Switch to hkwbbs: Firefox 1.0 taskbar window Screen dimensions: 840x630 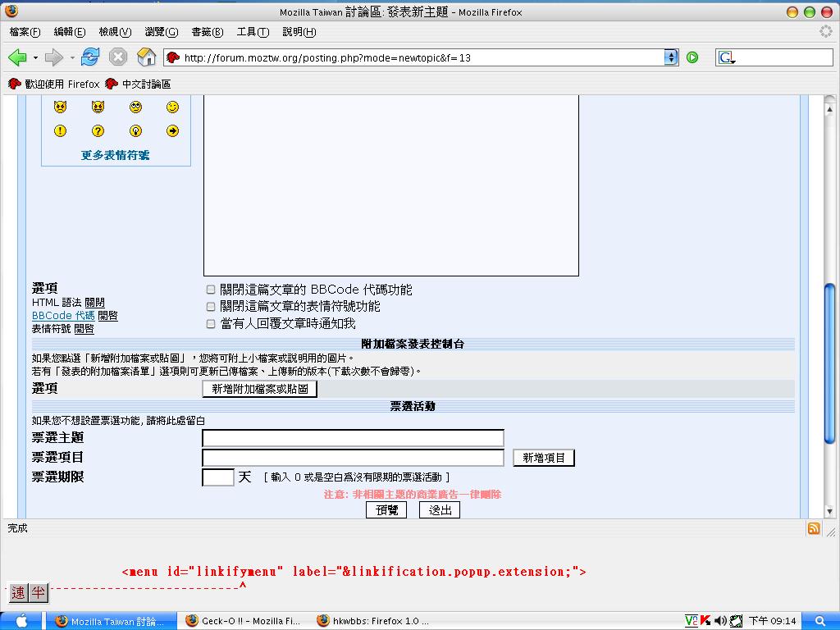pyautogui.click(x=373, y=621)
